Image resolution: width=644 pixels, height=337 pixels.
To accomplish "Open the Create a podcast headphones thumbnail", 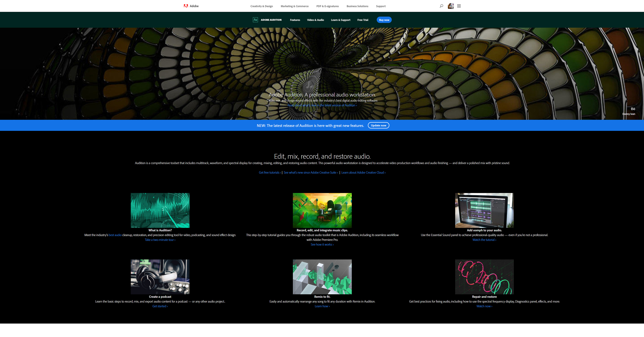I will coord(160,277).
